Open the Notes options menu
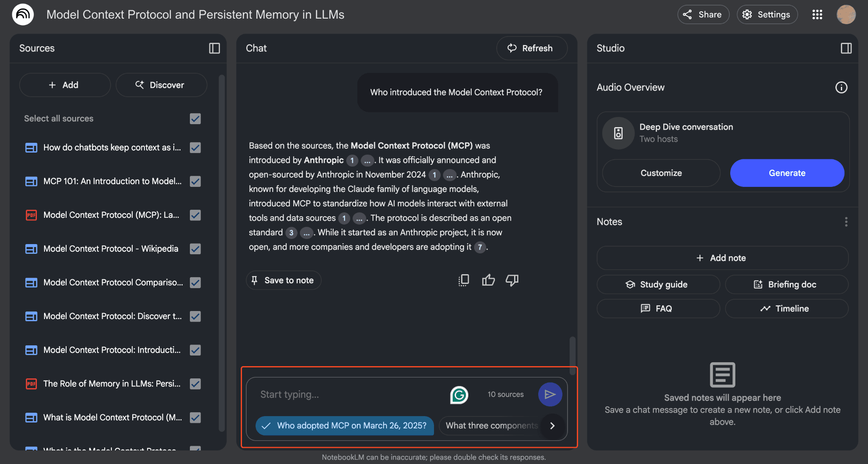The image size is (868, 464). coord(846,222)
